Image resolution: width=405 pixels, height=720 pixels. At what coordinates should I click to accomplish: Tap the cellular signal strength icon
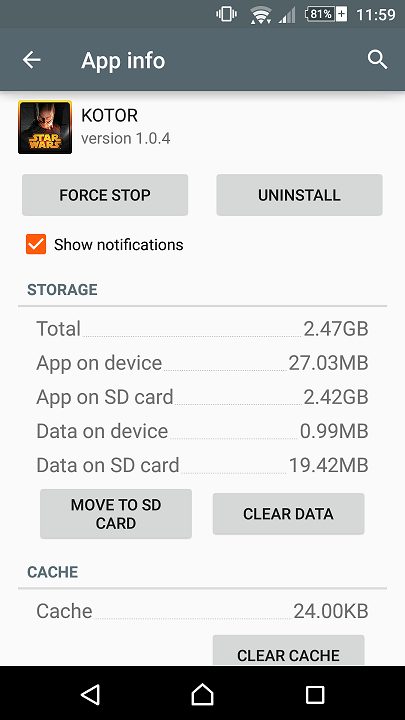tap(287, 15)
